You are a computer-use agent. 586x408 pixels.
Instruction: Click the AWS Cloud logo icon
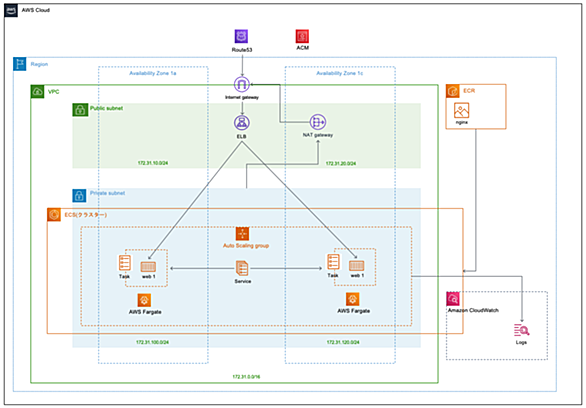[x=11, y=10]
